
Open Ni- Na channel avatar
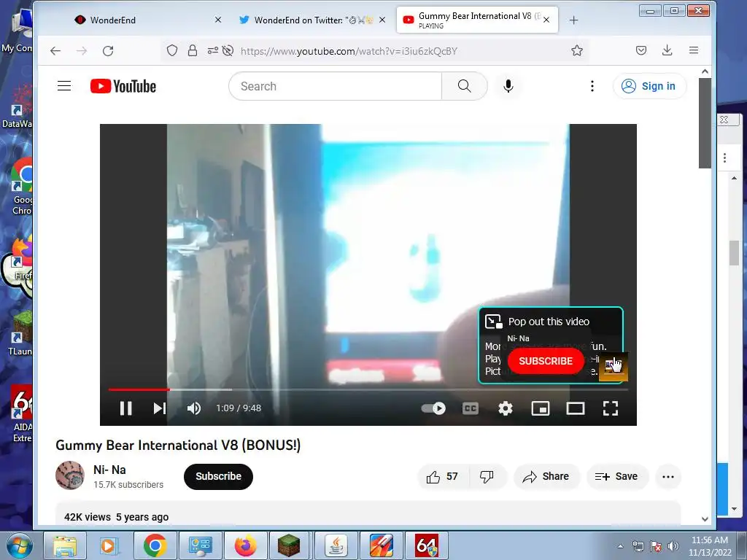[70, 475]
